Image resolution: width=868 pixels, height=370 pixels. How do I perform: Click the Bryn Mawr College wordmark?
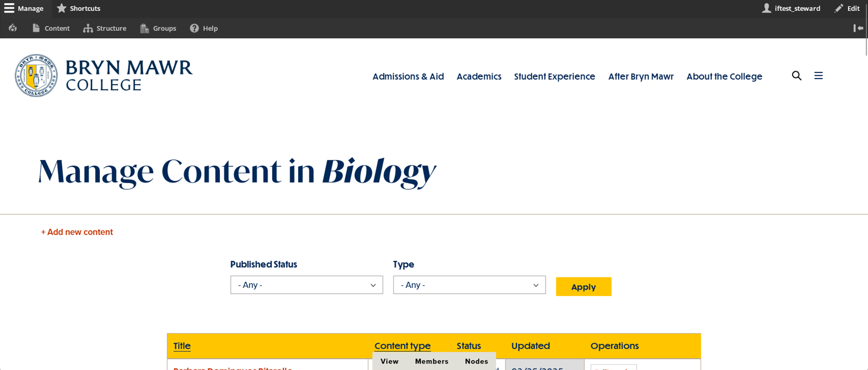pos(129,75)
